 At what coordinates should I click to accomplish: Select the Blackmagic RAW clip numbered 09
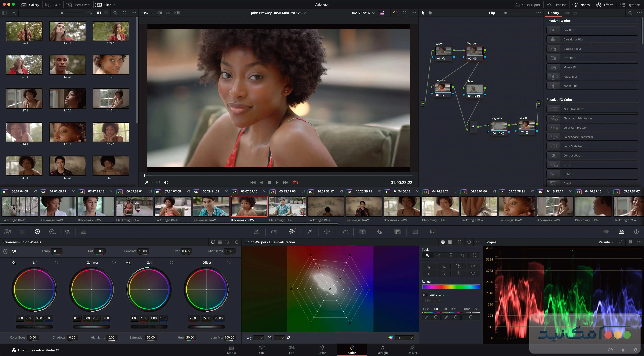pyautogui.click(x=326, y=206)
